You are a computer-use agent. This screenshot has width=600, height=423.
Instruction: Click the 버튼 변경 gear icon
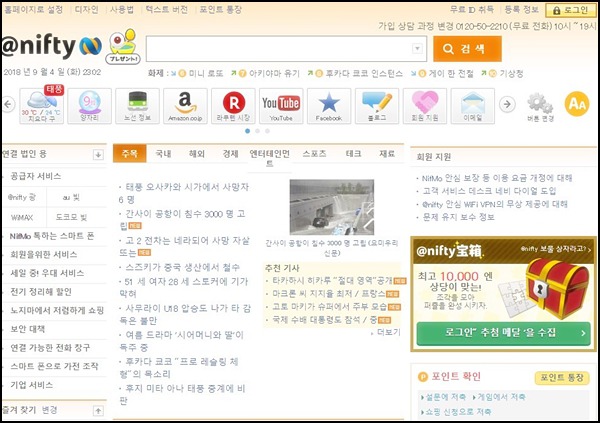(x=540, y=106)
